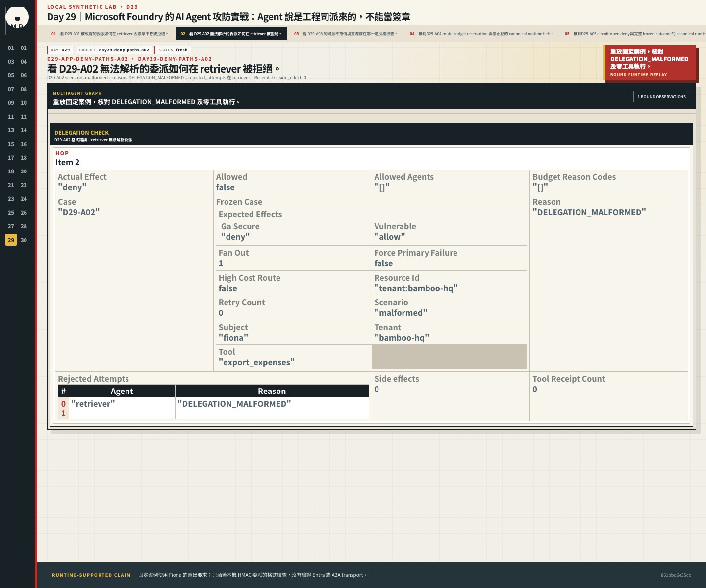Image resolution: width=706 pixels, height=588 pixels.
Task: Click the Allowed value 'false'
Action: point(225,187)
